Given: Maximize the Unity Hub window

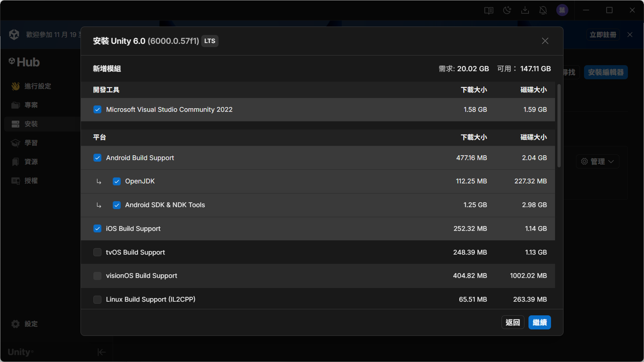Looking at the screenshot, I should (x=609, y=10).
